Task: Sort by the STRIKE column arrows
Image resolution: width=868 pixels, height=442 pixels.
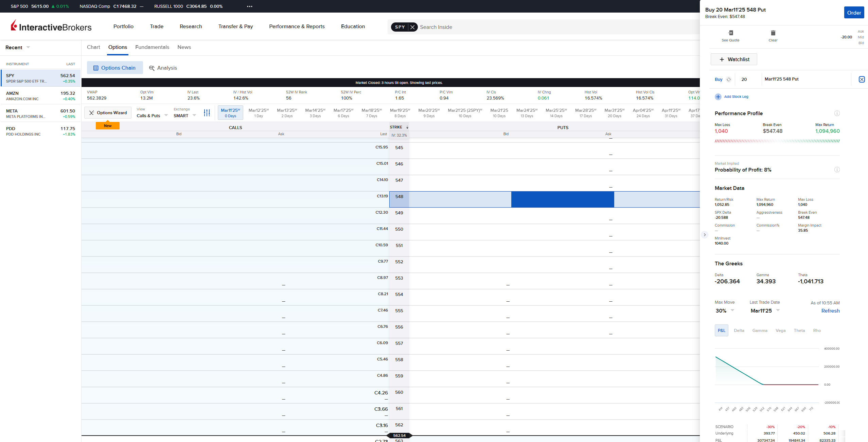Action: coord(407,127)
